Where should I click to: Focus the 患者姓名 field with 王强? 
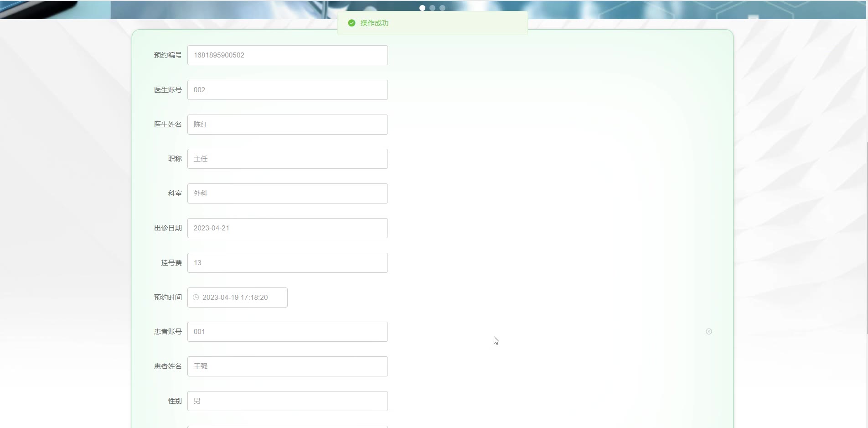click(287, 366)
